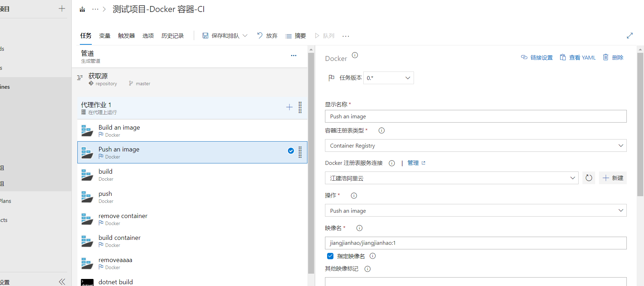The height and width of the screenshot is (286, 644).
Task: Click Docker icon of remove container
Action: point(87,219)
